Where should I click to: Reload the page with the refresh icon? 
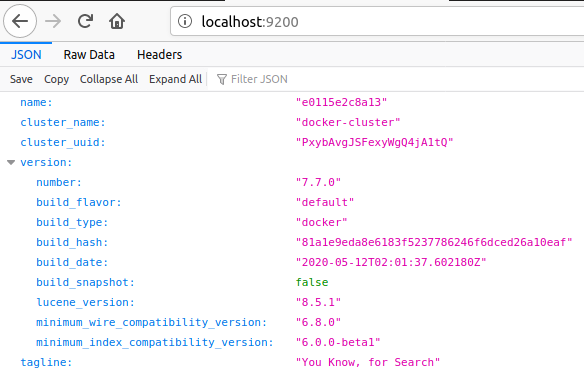pyautogui.click(x=85, y=21)
